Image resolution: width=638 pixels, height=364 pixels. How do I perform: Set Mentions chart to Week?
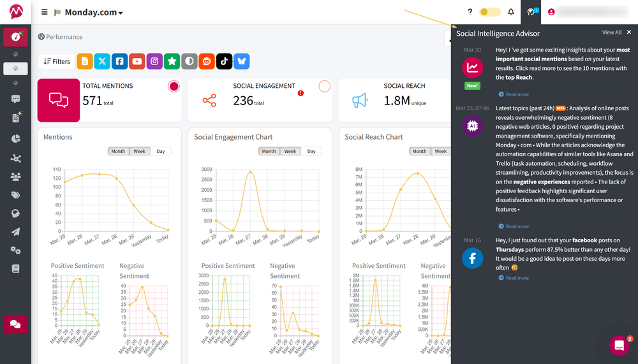140,151
